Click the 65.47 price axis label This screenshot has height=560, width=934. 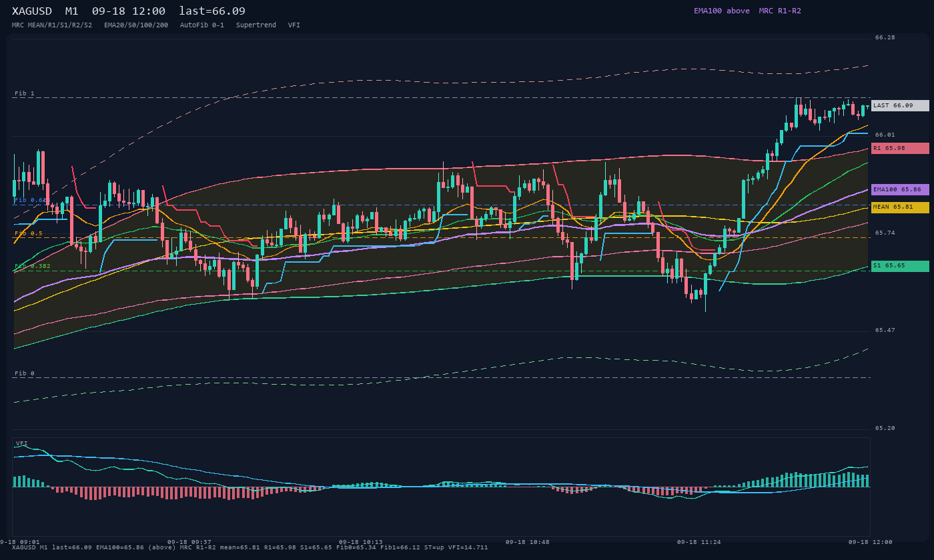pyautogui.click(x=885, y=330)
